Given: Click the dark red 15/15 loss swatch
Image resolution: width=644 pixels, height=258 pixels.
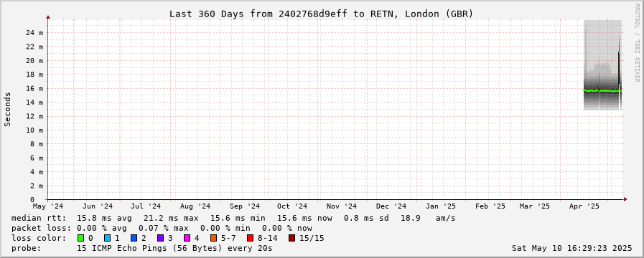Looking at the screenshot, I should 291,238.
